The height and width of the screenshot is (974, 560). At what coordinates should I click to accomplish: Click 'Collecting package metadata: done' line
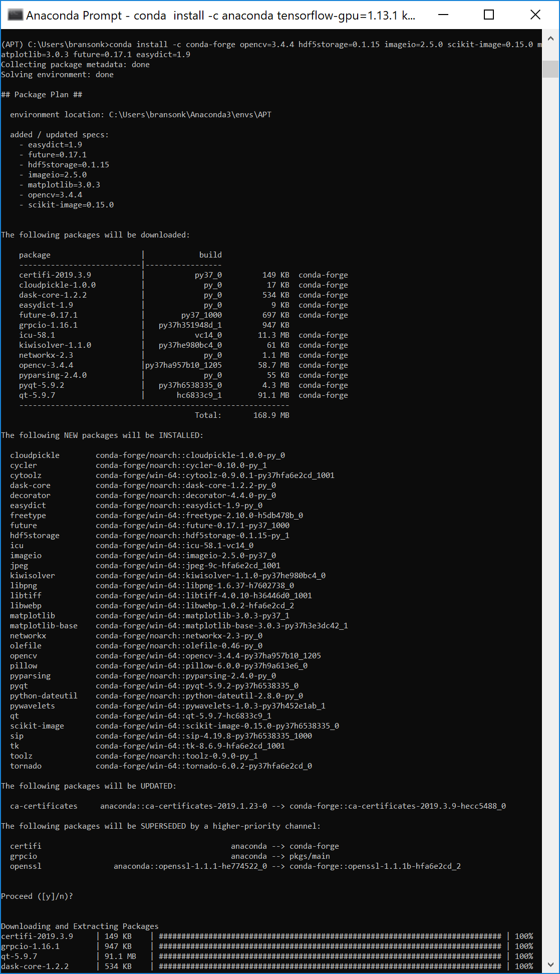75,65
